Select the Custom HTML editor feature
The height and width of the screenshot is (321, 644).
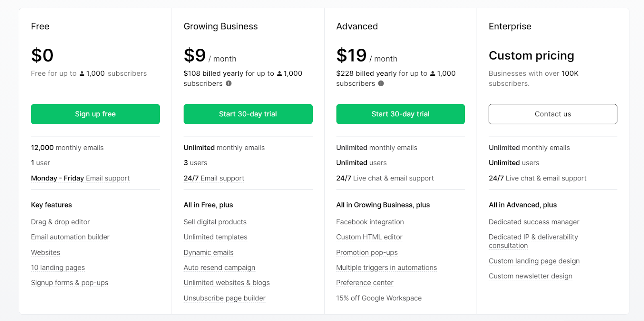[369, 237]
